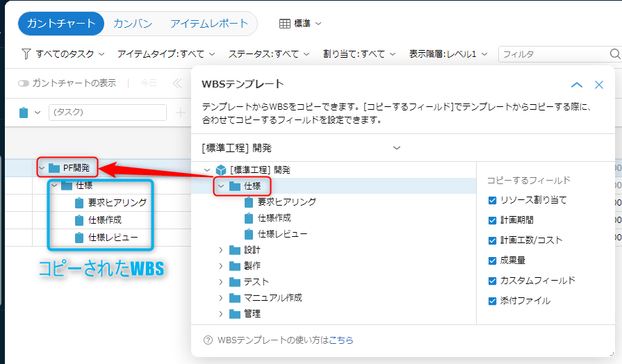Expand the テスト folder
The image size is (622, 364).
coord(221,282)
